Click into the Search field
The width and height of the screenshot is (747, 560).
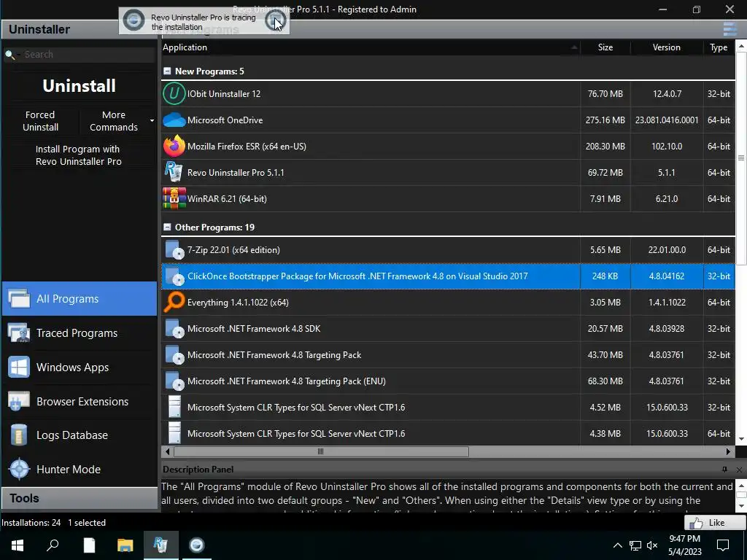click(x=88, y=54)
